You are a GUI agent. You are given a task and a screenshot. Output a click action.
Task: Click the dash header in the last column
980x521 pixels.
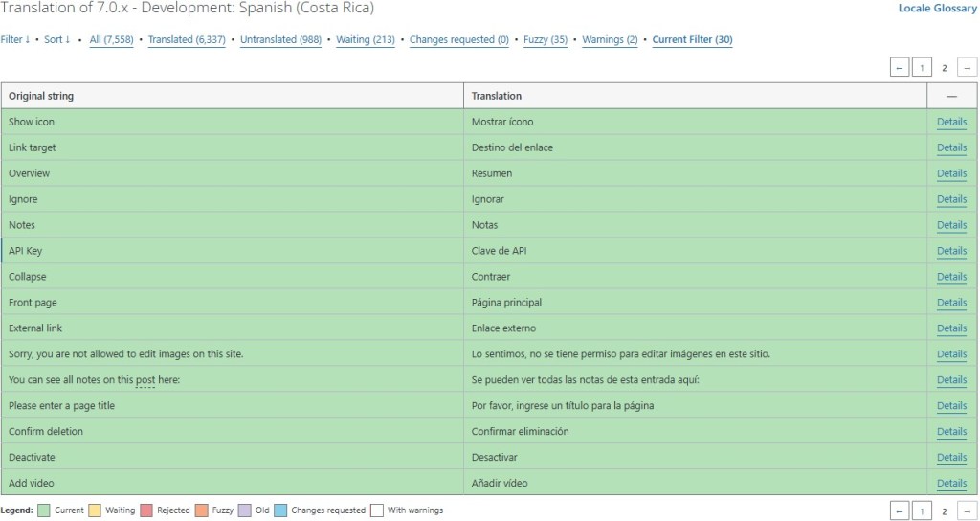[951, 96]
